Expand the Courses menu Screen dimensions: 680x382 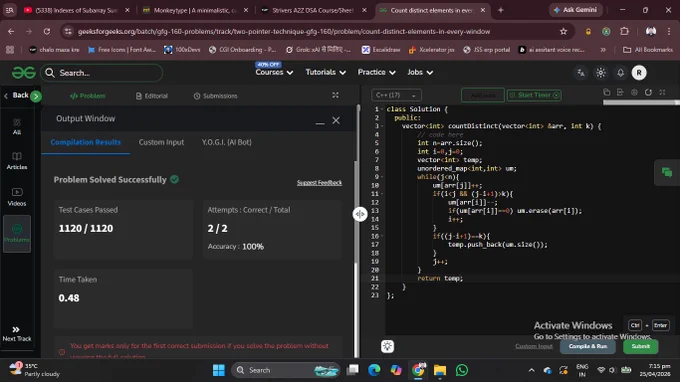click(x=274, y=72)
